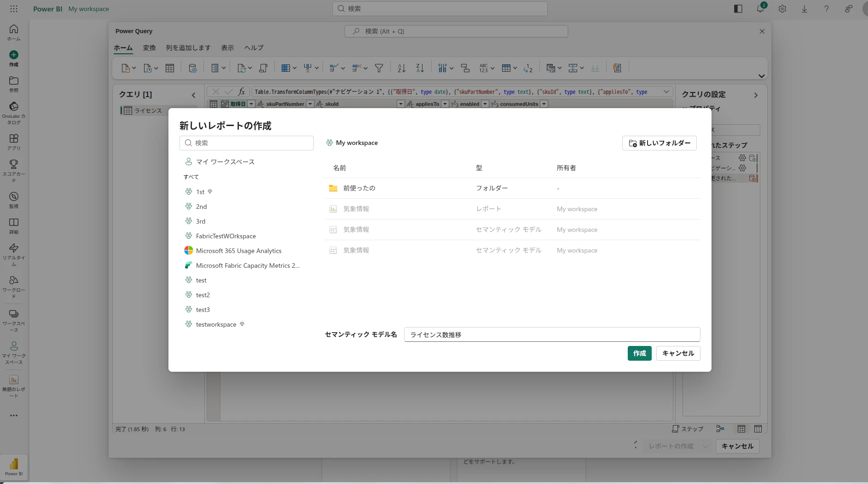Click the Power Query 検索 (Alt + Q) box
The image size is (868, 484).
(x=456, y=31)
